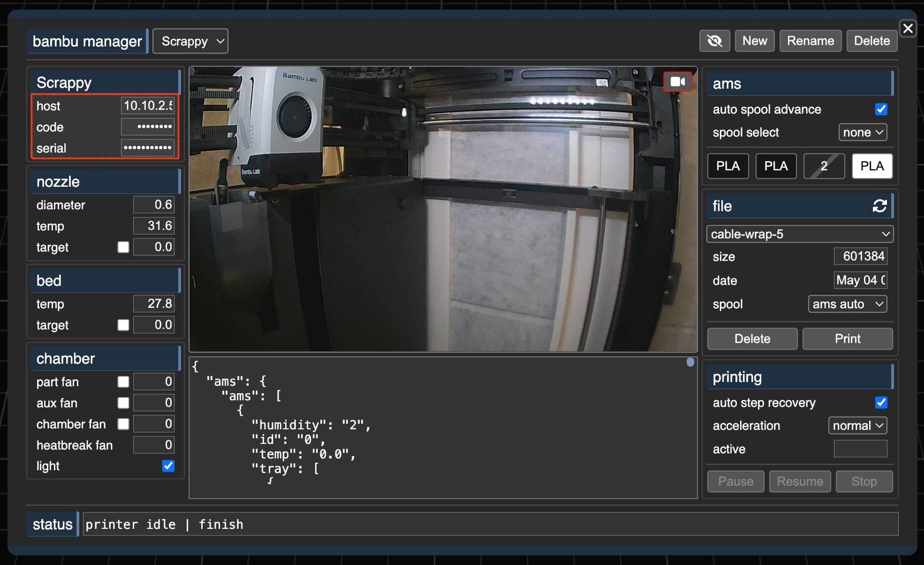
Task: Uncheck auto step recovery
Action: pyautogui.click(x=881, y=403)
